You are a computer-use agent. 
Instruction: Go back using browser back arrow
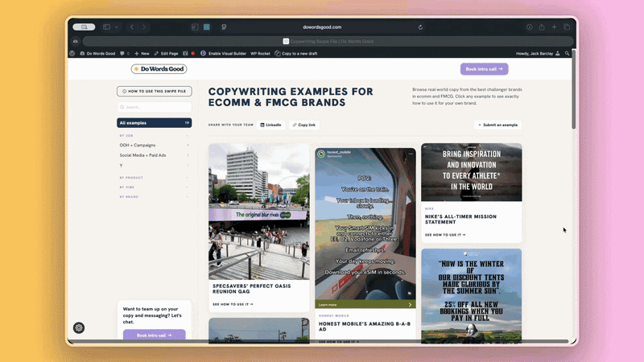pyautogui.click(x=132, y=27)
